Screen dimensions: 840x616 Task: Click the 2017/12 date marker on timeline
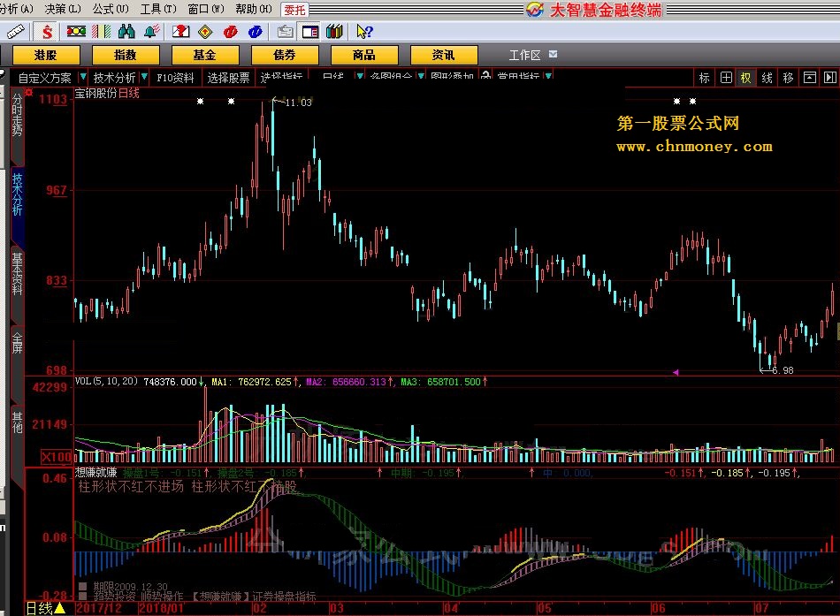(x=98, y=609)
